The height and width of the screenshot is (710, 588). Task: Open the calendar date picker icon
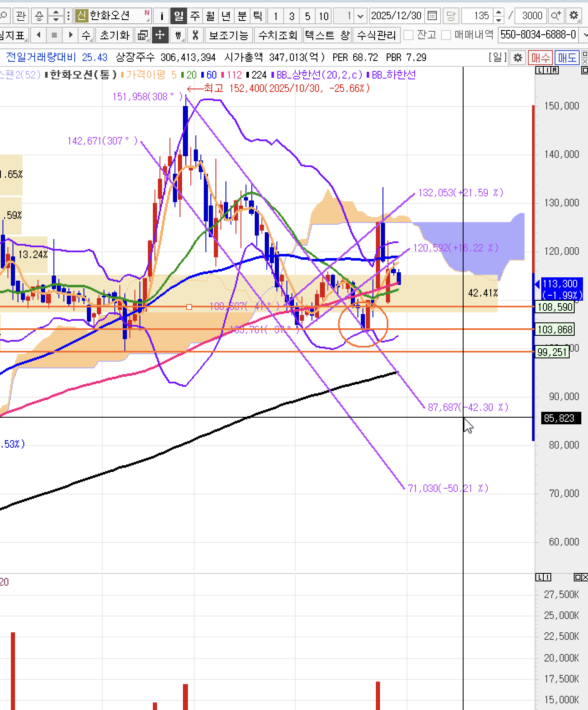433,16
